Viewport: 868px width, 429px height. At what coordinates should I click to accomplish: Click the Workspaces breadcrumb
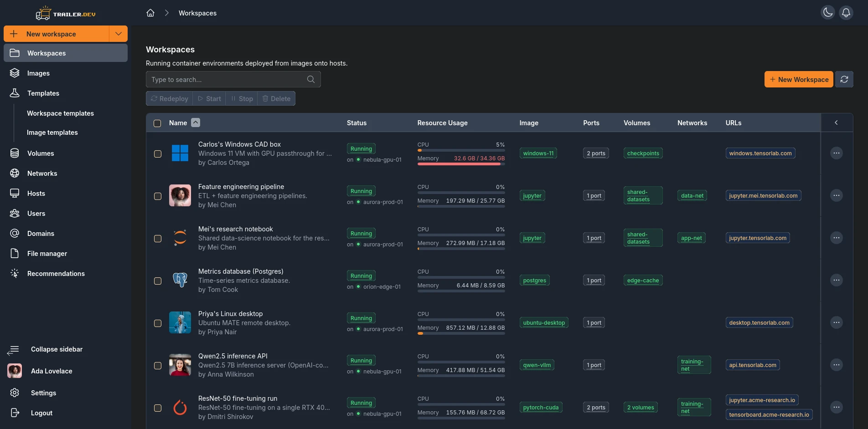coord(197,13)
